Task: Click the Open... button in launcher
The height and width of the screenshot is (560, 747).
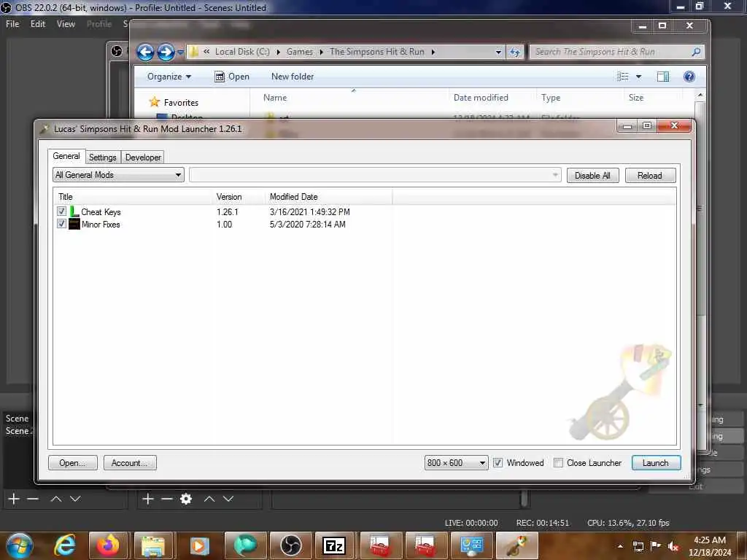Action: [72, 463]
